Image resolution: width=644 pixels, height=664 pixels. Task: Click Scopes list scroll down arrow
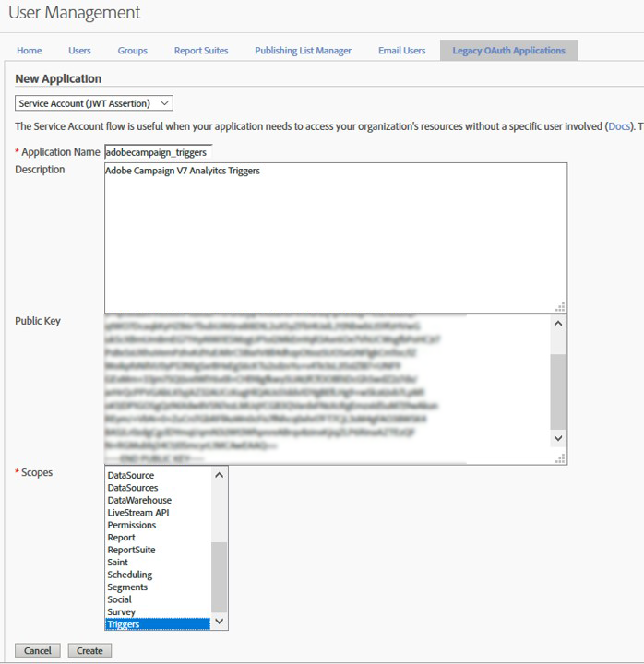(219, 622)
